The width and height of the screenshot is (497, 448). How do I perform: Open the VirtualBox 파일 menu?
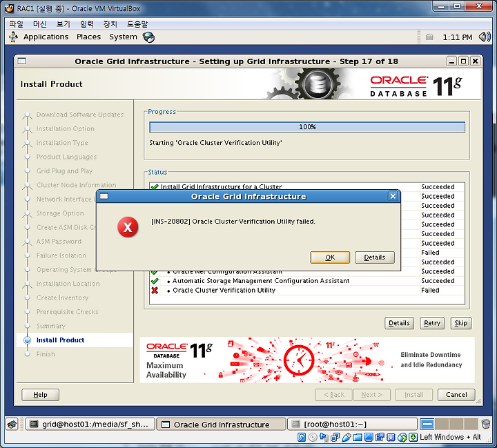pyautogui.click(x=16, y=24)
